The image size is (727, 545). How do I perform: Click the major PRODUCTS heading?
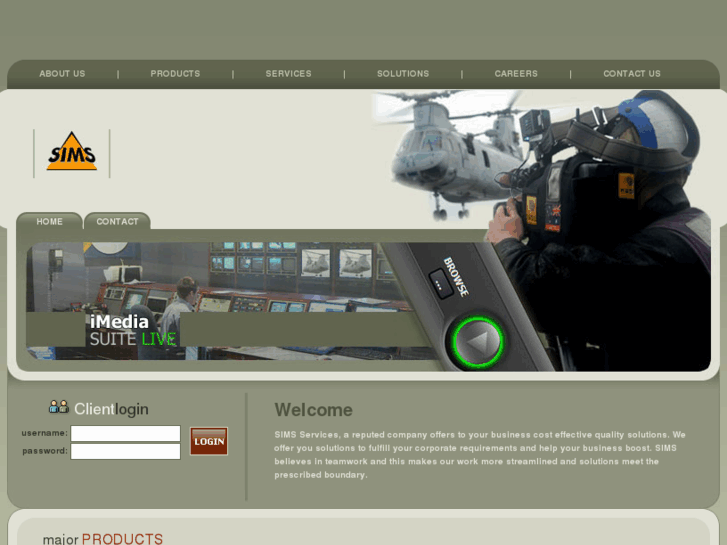click(103, 539)
